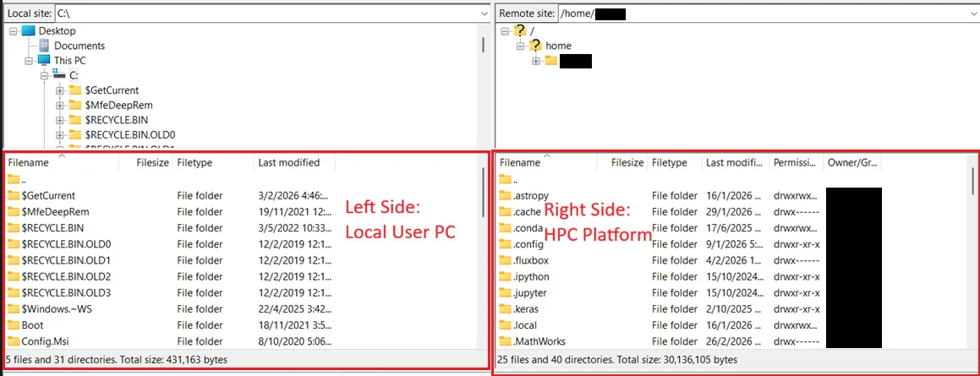Select This PC in the local tree
This screenshot has height=376, width=980.
pos(70,61)
